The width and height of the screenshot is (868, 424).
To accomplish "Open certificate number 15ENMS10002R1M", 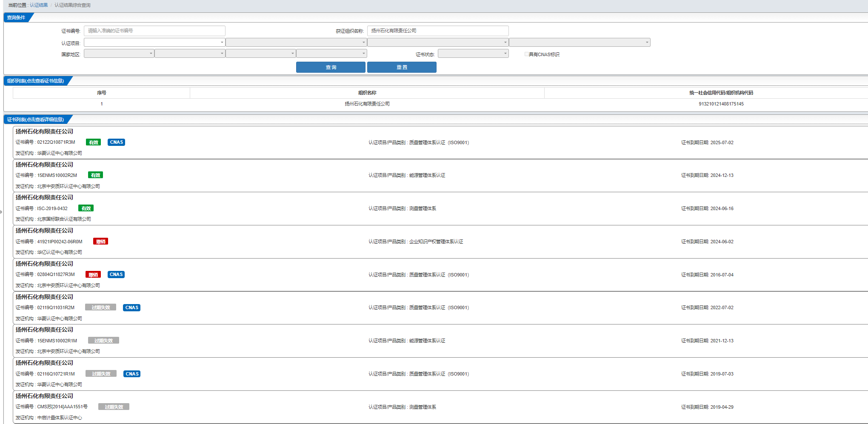I will click(57, 341).
